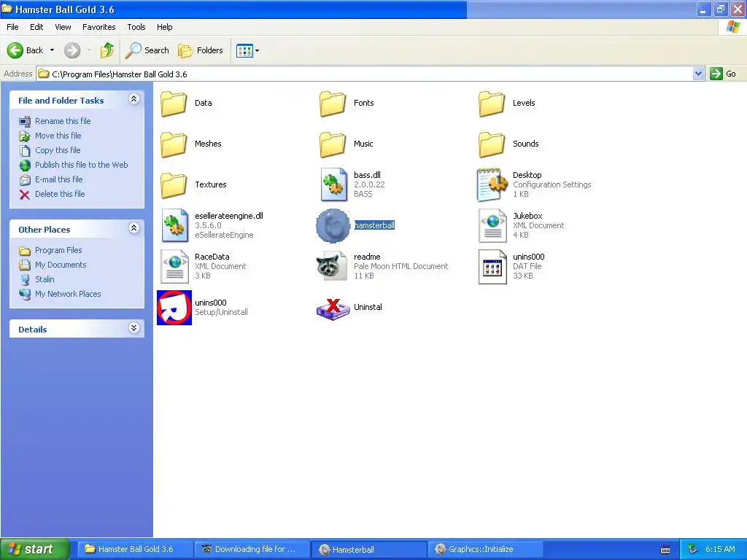Expand the Details panel
The image size is (747, 560).
[x=134, y=328]
